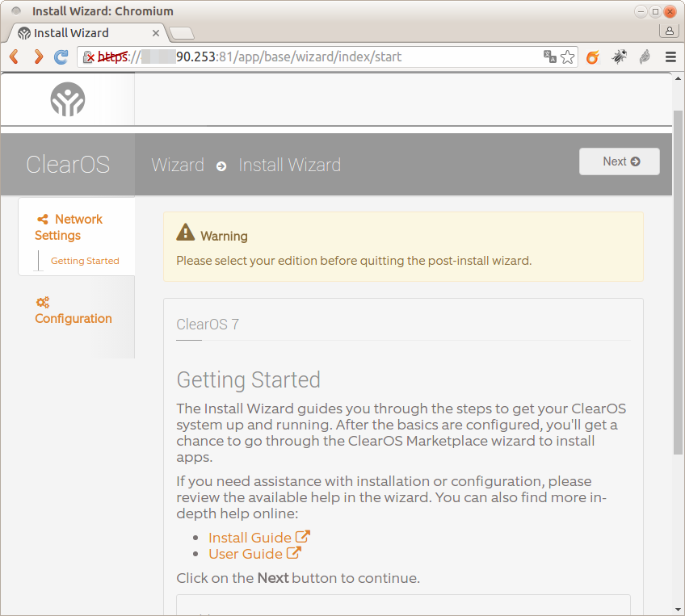Open the Chromium hamburger menu
The image size is (685, 616).
pyautogui.click(x=671, y=57)
